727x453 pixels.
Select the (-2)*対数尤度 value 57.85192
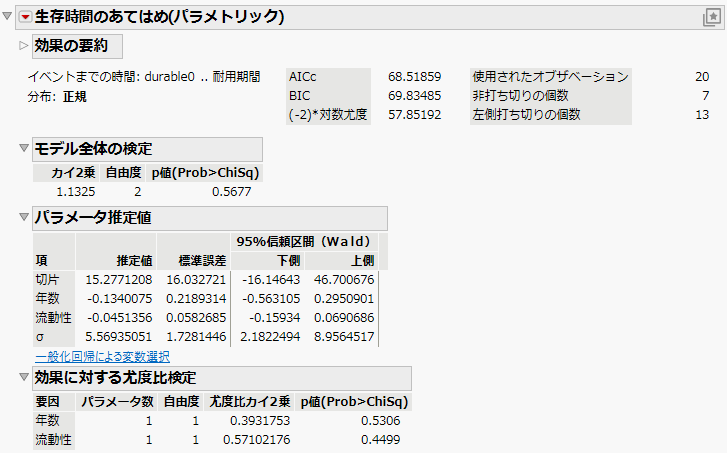coord(415,115)
